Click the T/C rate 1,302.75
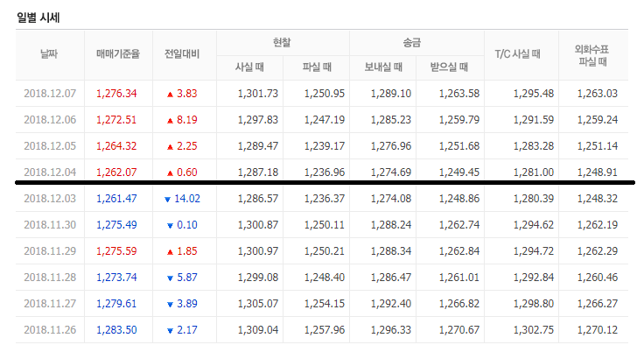Viewport: 644px width, 352px height. click(534, 330)
